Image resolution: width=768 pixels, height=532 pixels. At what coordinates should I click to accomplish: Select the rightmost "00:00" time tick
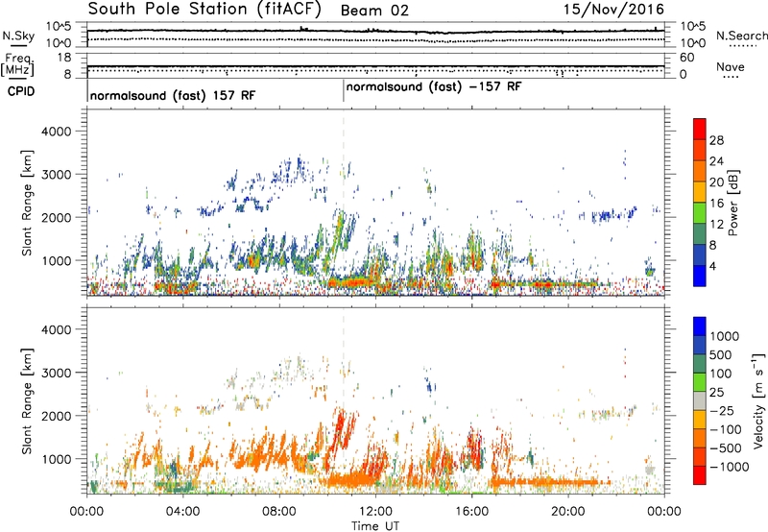[664, 512]
